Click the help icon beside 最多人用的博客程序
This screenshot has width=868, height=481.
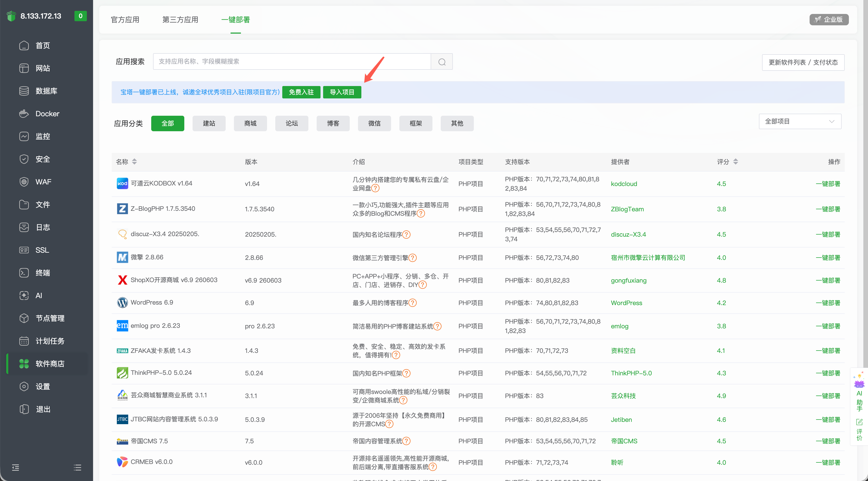tap(413, 303)
